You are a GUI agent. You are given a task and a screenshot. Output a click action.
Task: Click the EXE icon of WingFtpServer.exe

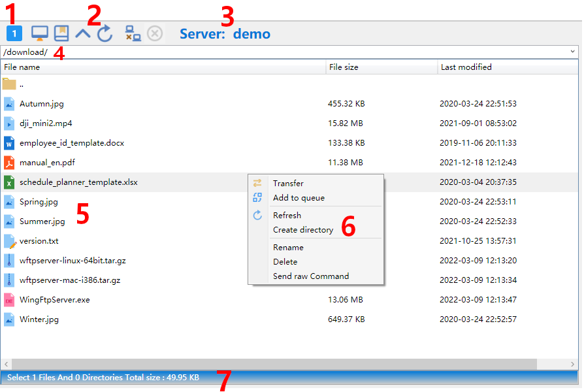click(x=9, y=300)
